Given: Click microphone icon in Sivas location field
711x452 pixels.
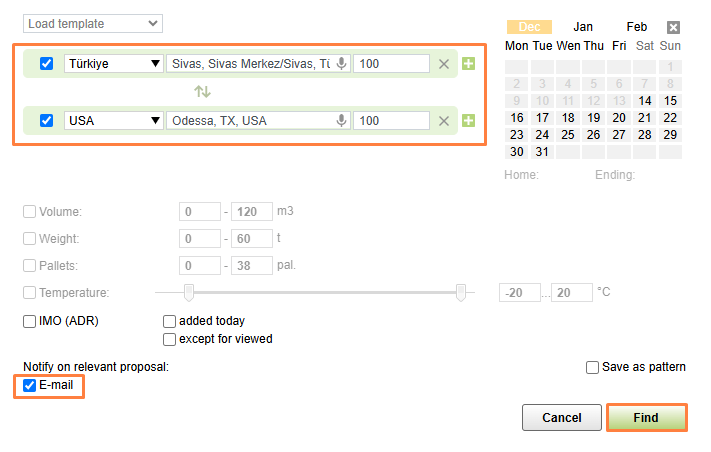Looking at the screenshot, I should (341, 64).
